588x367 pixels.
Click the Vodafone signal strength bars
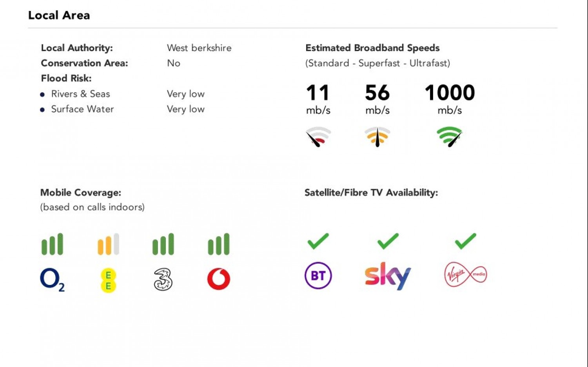tap(219, 244)
